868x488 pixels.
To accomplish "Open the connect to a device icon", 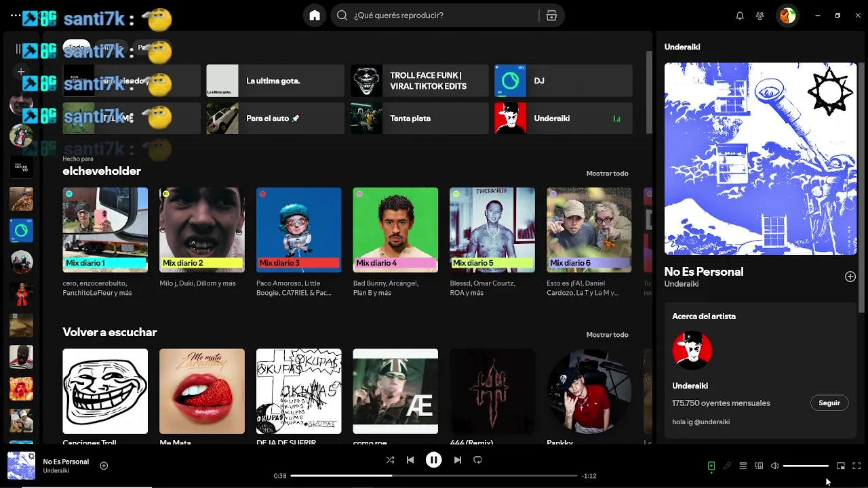I will (759, 466).
